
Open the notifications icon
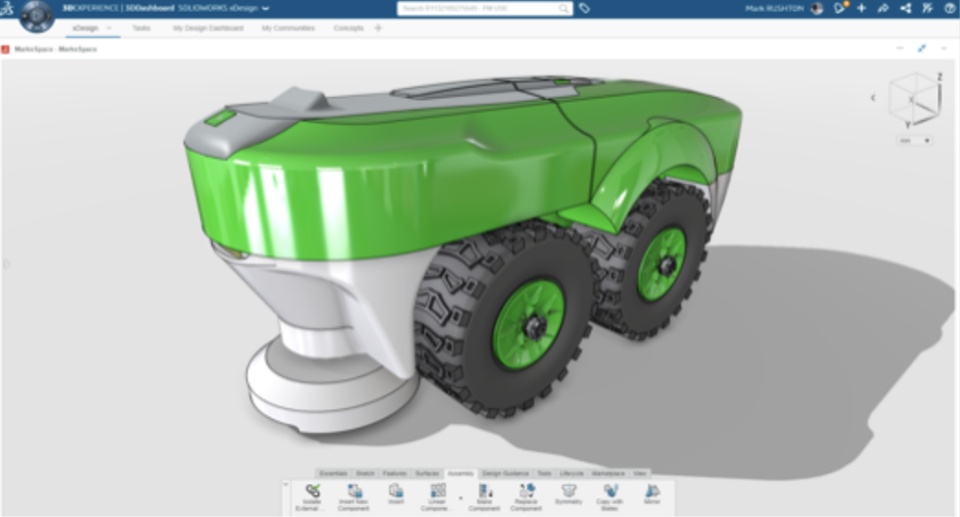[840, 8]
